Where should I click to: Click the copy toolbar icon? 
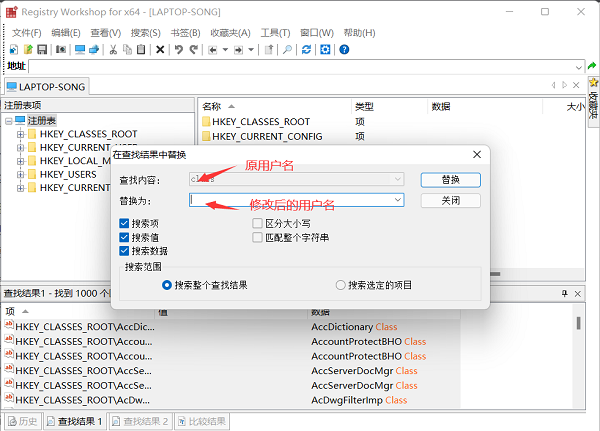[x=127, y=49]
